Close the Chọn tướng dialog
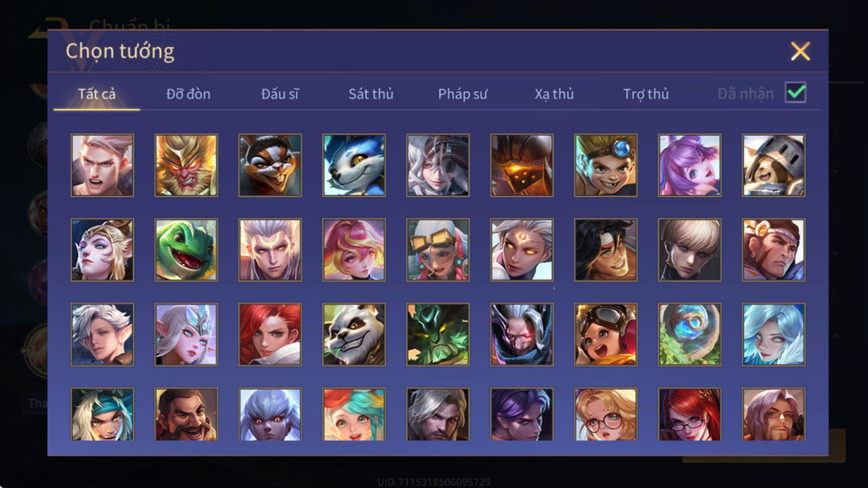868x488 pixels. coord(800,51)
